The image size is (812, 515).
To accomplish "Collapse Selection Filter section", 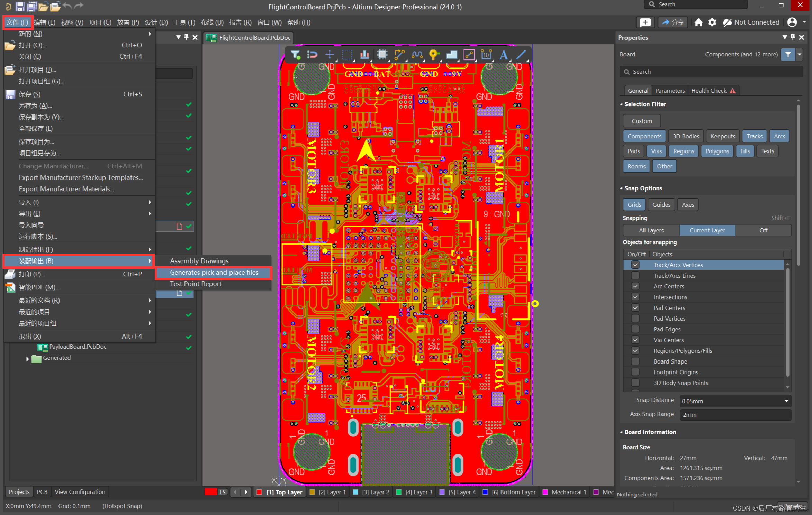I will point(621,104).
